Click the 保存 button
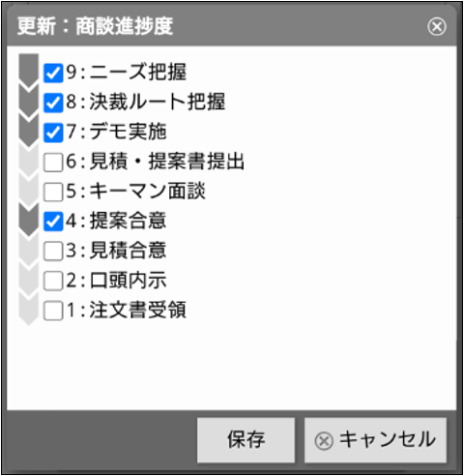This screenshot has height=476, width=464. [x=246, y=440]
